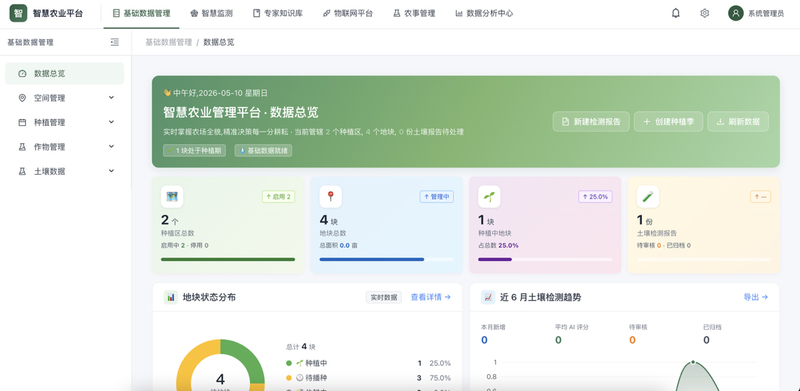Select 数据总览 in the sidebar
The width and height of the screenshot is (800, 391).
[64, 74]
